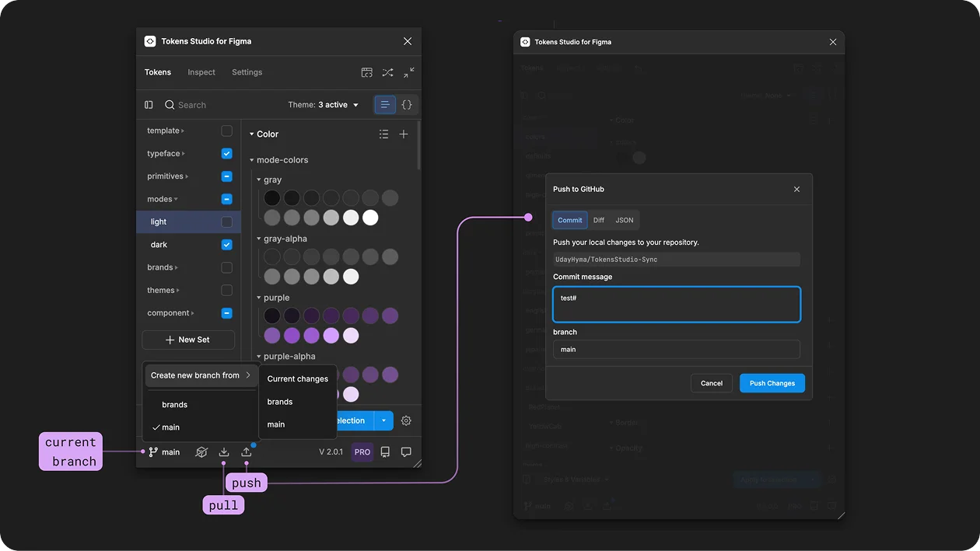Switch to the Settings tab
This screenshot has width=980, height=551.
(x=247, y=72)
